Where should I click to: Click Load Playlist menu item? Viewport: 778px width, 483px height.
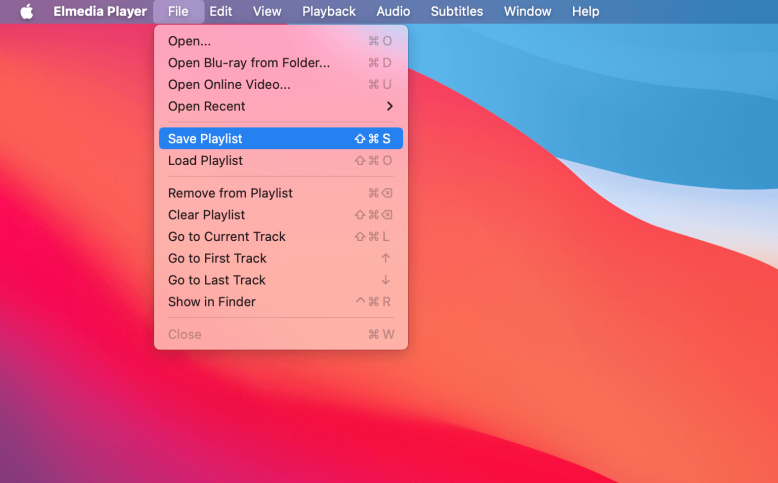281,160
